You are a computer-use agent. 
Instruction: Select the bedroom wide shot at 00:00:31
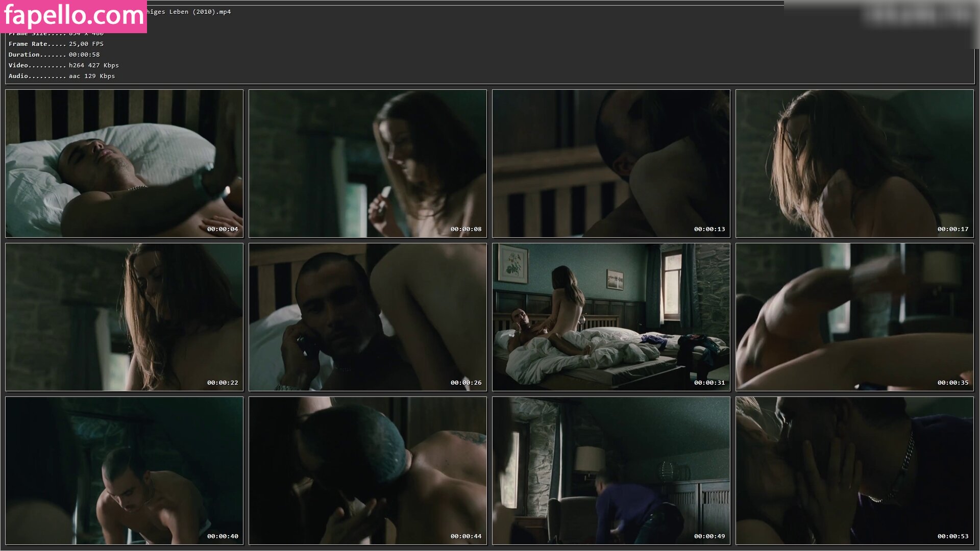click(x=611, y=317)
